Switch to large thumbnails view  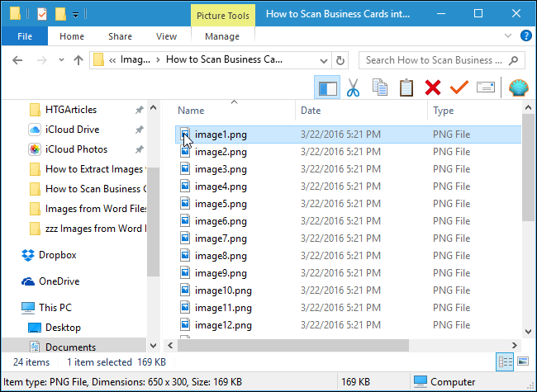pos(521,361)
